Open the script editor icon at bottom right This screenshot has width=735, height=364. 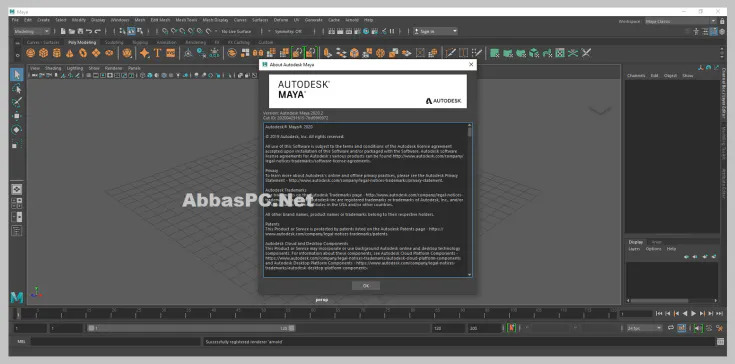pyautogui.click(x=720, y=342)
